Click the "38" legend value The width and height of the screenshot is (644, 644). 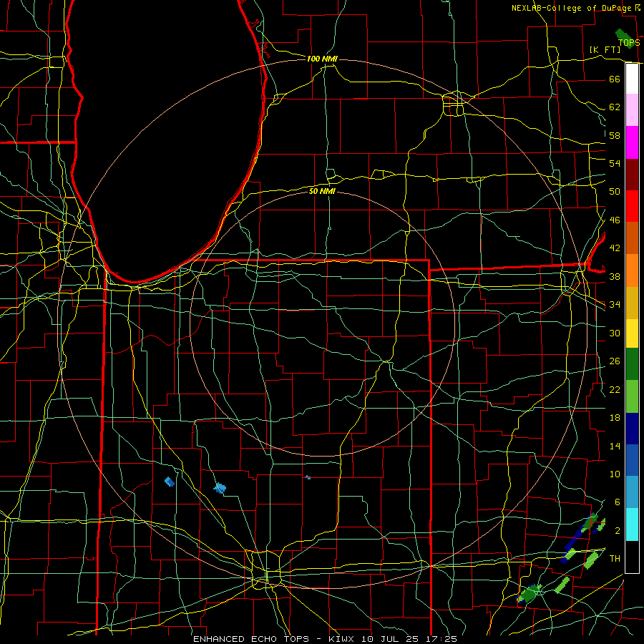615,276
